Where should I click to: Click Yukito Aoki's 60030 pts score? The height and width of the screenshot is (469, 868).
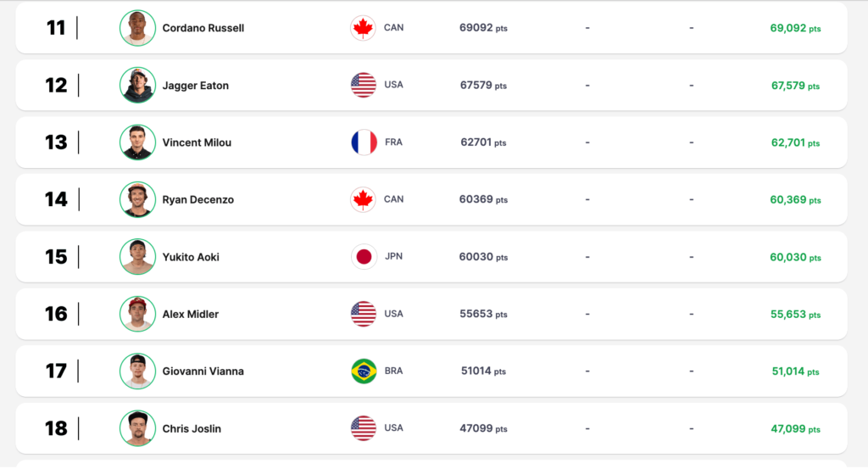coord(483,257)
